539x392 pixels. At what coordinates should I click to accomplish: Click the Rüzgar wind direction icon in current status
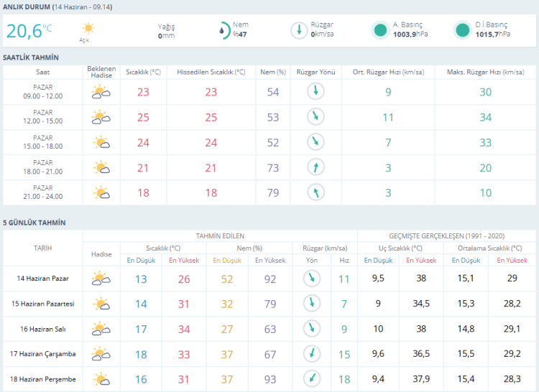coord(299,30)
